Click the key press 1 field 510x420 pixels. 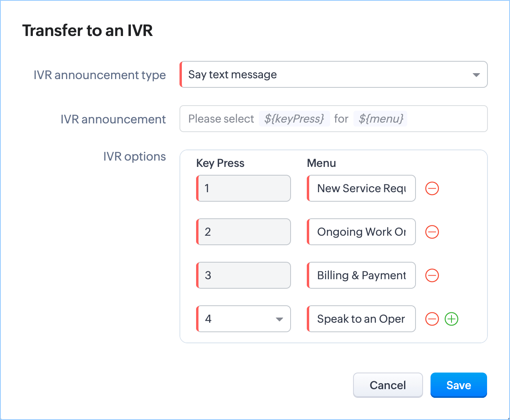[244, 188]
